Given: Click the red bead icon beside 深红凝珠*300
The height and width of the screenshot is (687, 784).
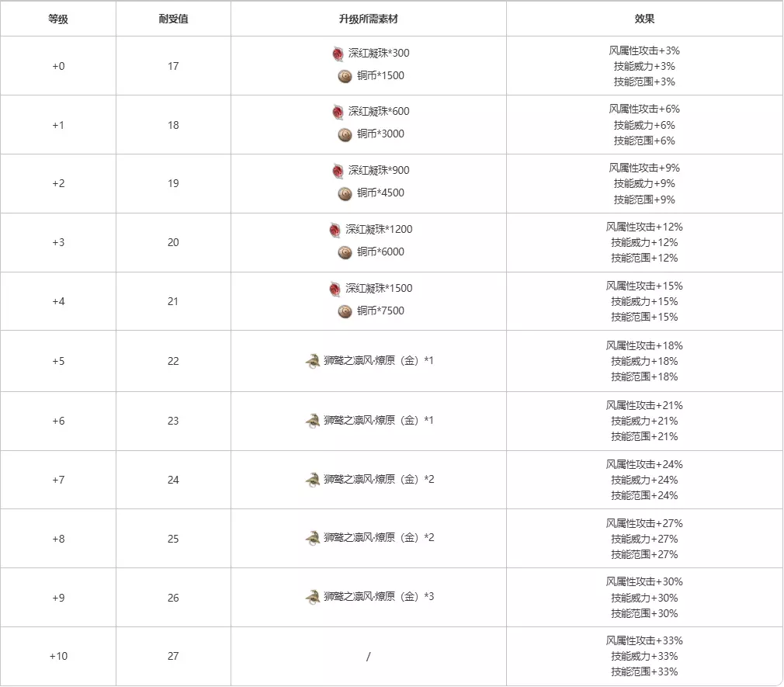Looking at the screenshot, I should coord(338,54).
